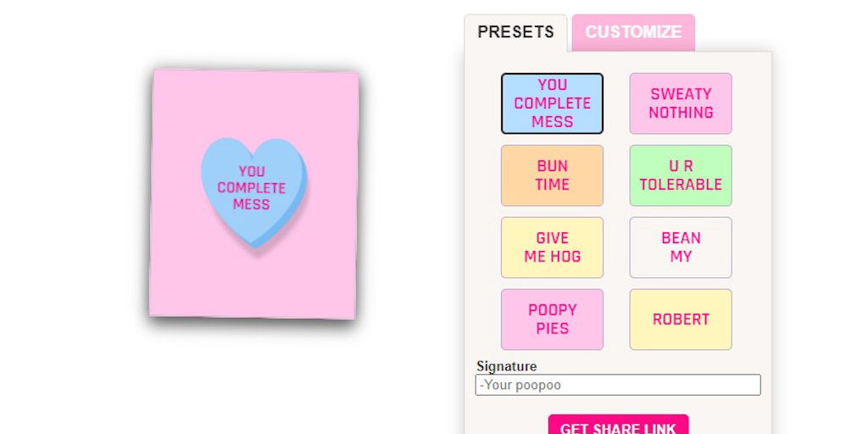Choose the SWEATY NOTHING preset

point(681,103)
